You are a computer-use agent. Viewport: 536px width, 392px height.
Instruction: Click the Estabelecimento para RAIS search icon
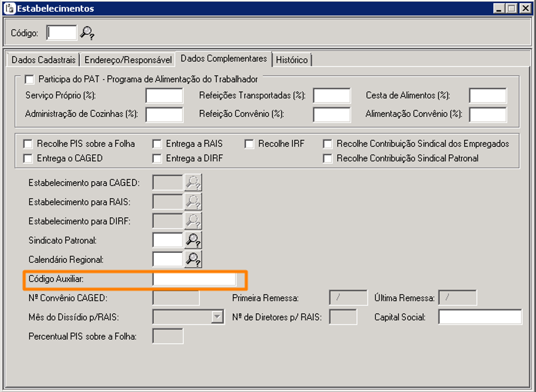point(192,201)
